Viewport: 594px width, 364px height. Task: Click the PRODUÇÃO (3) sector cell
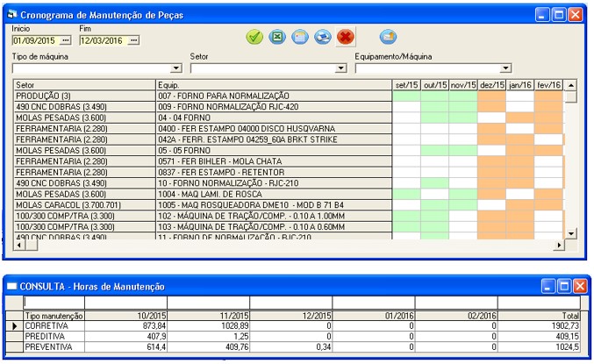[84, 96]
